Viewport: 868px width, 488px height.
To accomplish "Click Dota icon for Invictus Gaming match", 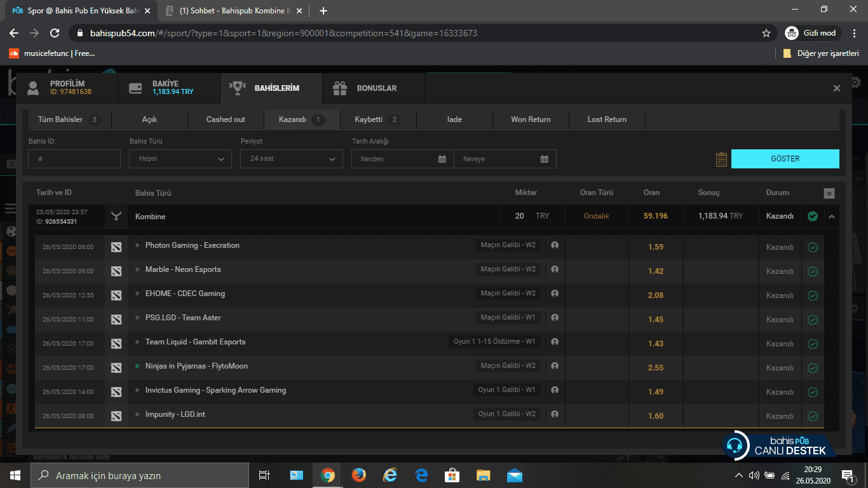I will pos(116,391).
